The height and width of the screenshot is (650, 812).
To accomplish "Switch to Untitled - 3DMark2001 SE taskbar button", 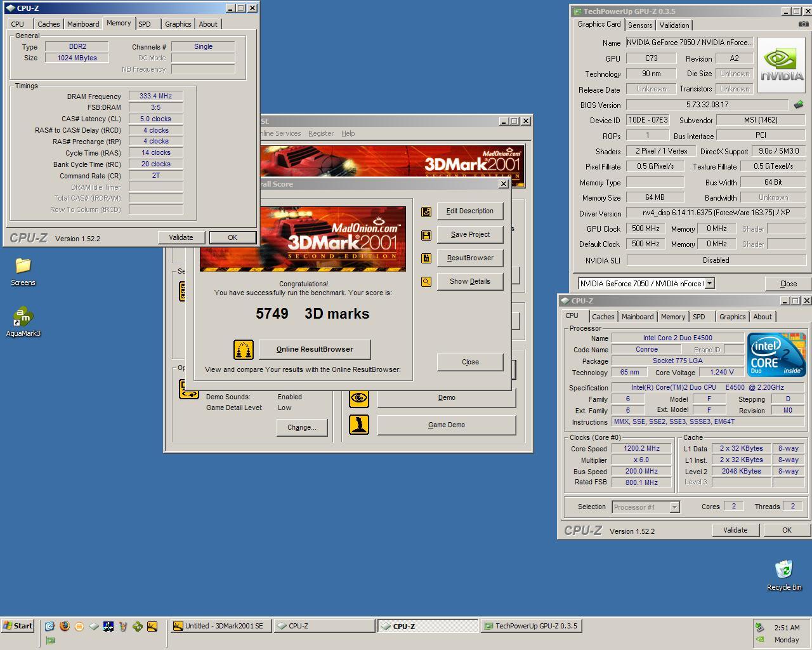I will coord(221,626).
